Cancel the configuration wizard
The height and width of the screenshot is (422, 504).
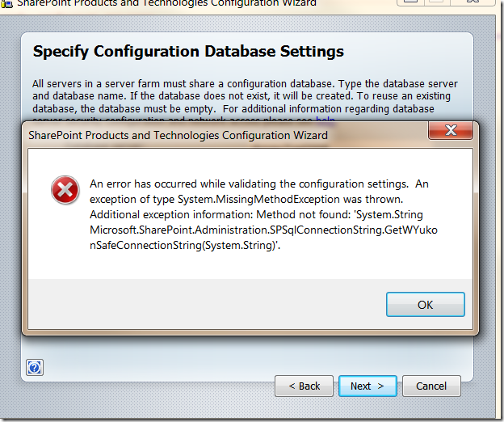point(431,386)
